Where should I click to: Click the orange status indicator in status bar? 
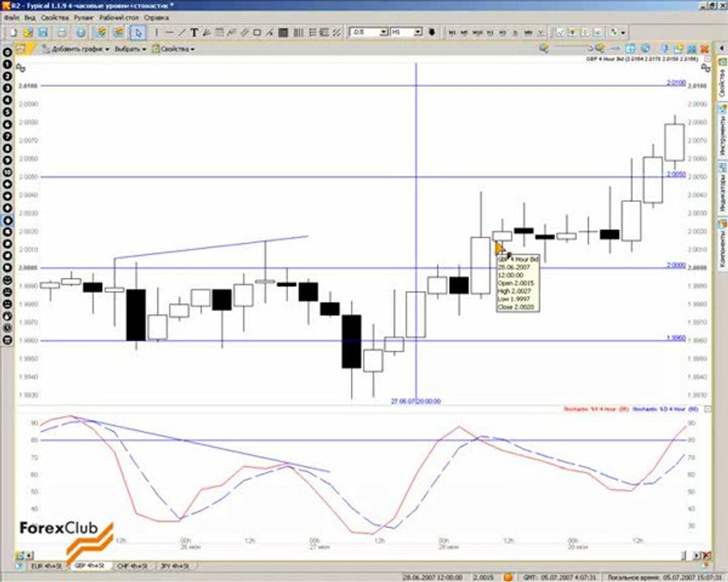coord(509,577)
